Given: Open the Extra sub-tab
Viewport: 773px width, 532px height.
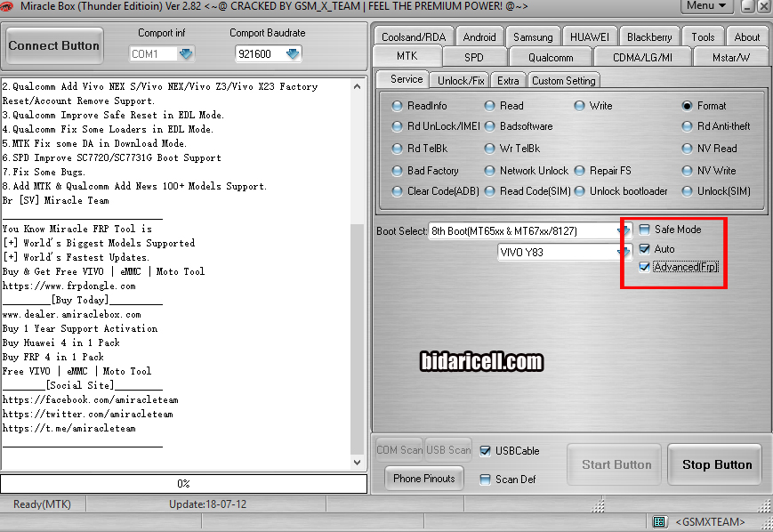Looking at the screenshot, I should point(508,80).
